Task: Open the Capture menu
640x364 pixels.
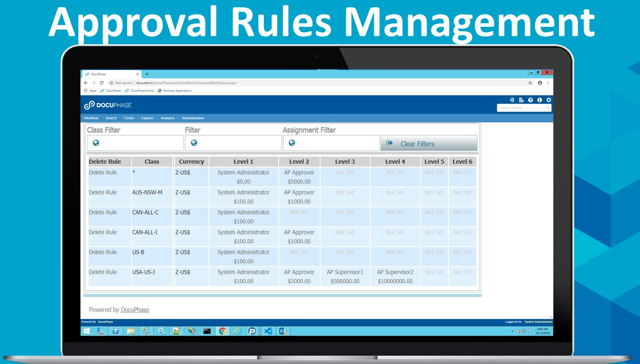Action: [x=147, y=118]
